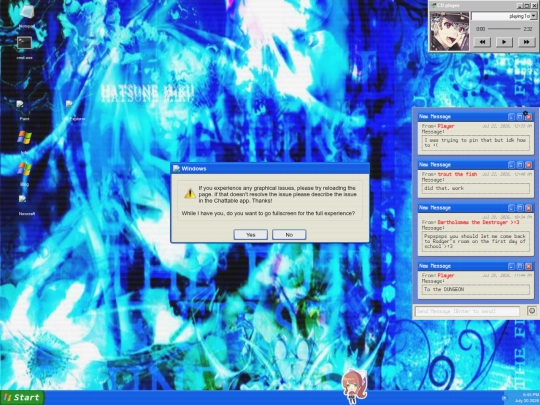This screenshot has height=405, width=540.
Task: Click message about Rodger's room
Action: (476, 241)
